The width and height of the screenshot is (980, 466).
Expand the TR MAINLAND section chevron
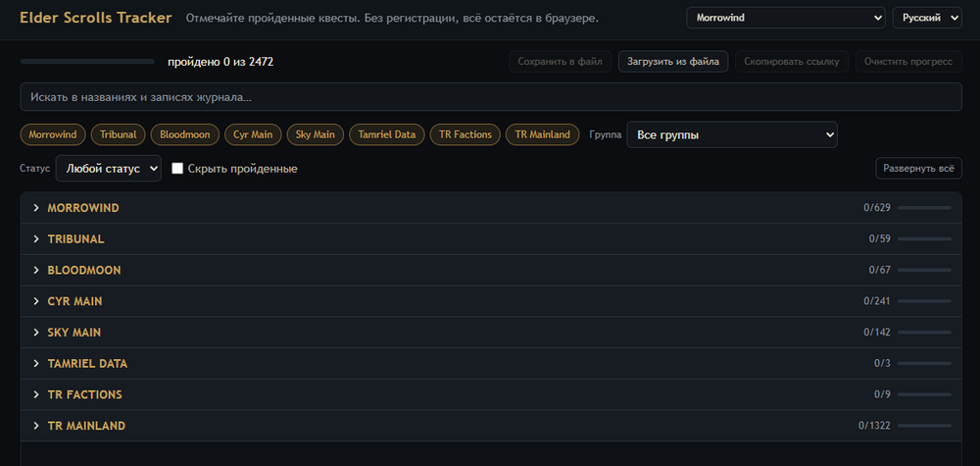(x=36, y=426)
